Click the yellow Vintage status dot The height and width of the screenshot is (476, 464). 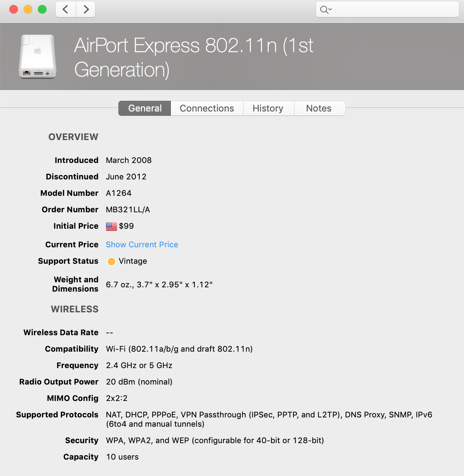coord(112,262)
